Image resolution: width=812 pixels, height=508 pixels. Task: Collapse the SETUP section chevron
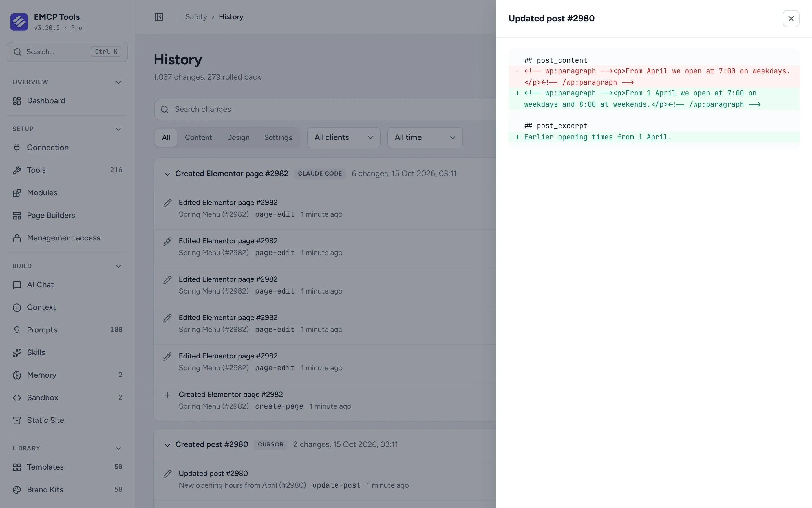118,129
